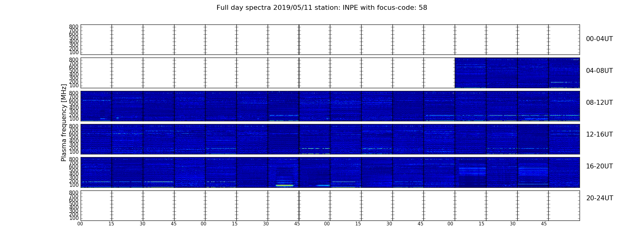This screenshot has height=245, width=644.
Task: Click the 'Plasma frequency [MHz]' axis label
Action: pos(64,123)
